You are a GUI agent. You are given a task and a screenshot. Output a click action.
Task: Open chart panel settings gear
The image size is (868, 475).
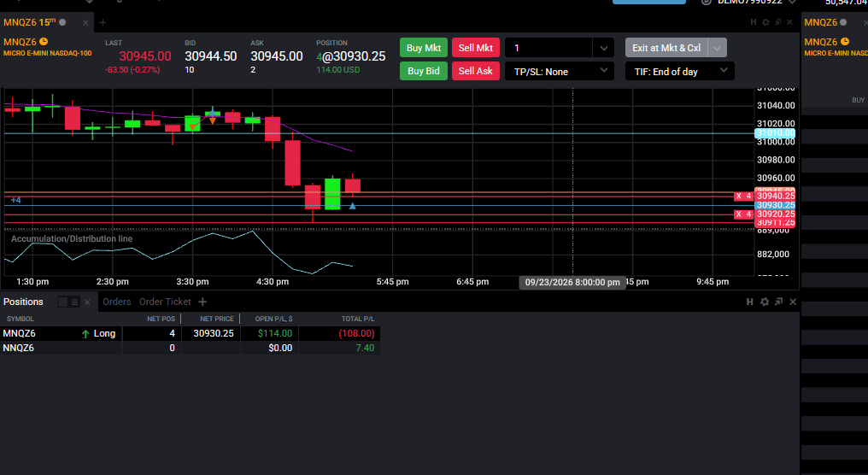[x=765, y=22]
